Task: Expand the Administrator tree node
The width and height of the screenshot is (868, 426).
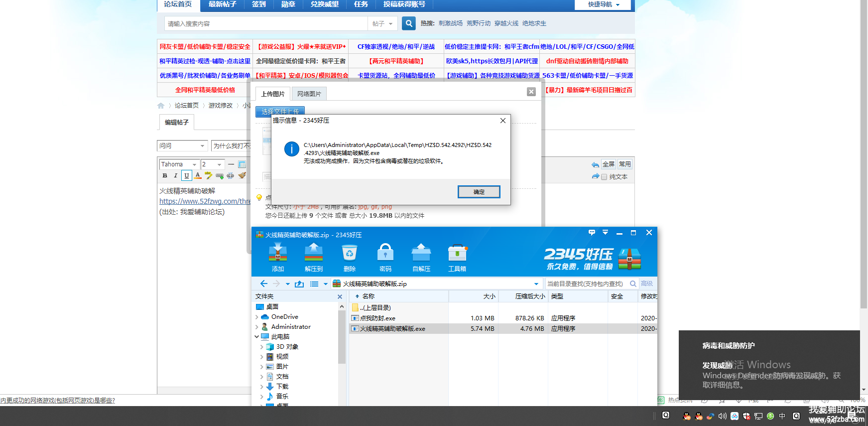Action: point(257,327)
